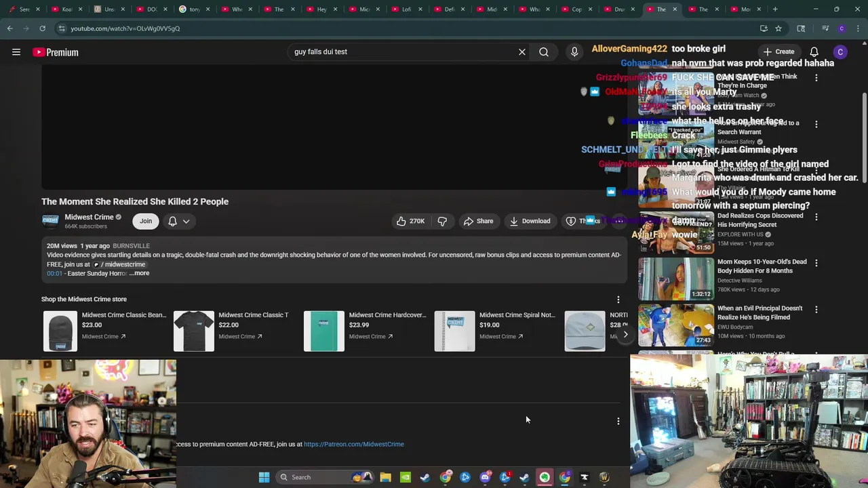Open Midwest Crime Hardcover product
Image resolution: width=868 pixels, height=488 pixels.
coord(365,331)
